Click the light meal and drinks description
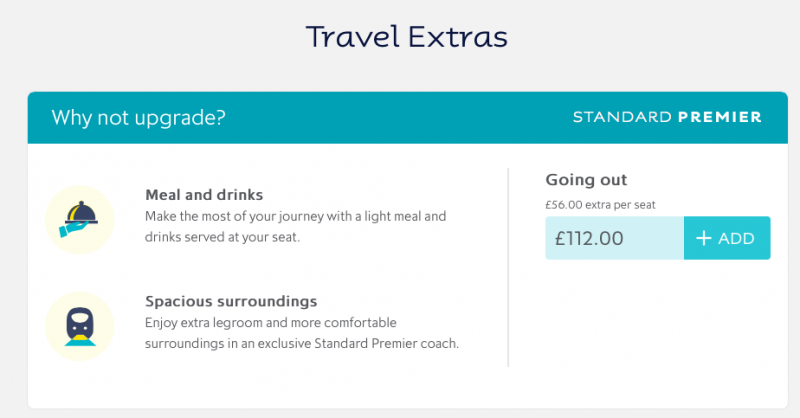Screen dimensions: 800x418 click(295, 227)
